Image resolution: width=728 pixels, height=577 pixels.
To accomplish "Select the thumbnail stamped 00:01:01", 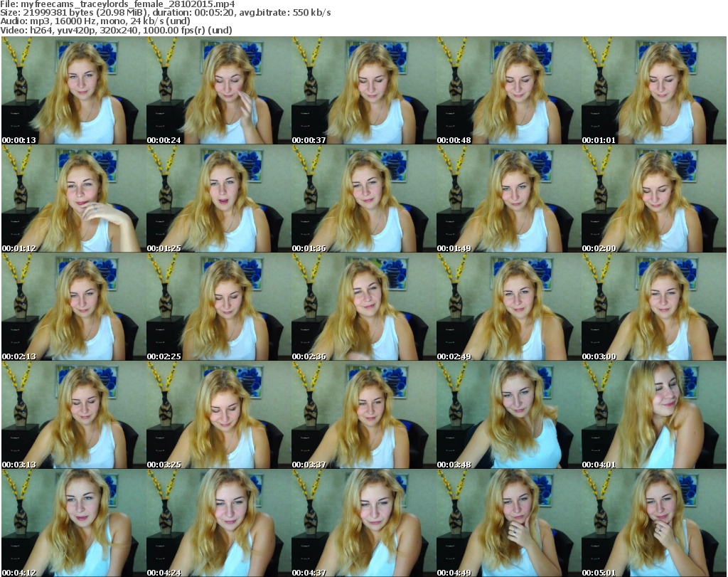I will click(x=654, y=90).
